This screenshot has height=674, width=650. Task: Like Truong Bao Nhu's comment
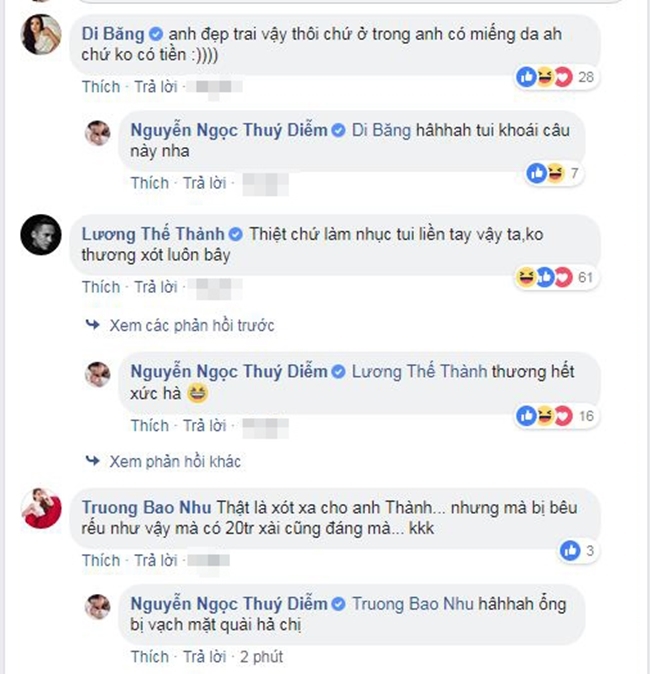click(x=101, y=560)
